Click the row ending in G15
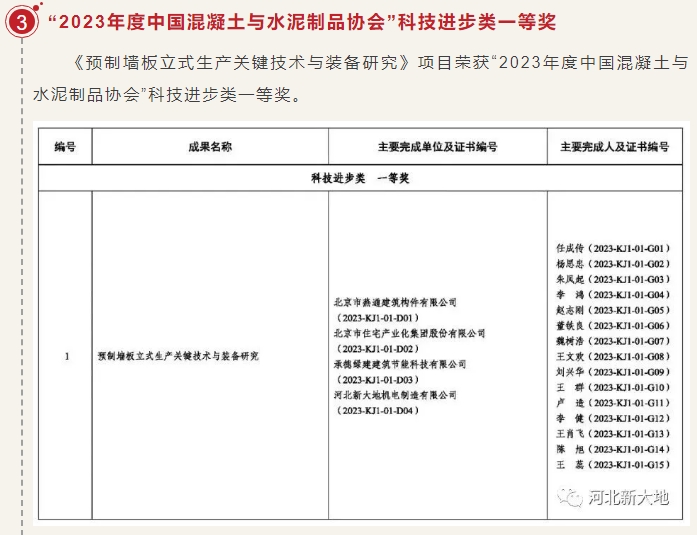Image resolution: width=697 pixels, height=535 pixels. pos(613,465)
